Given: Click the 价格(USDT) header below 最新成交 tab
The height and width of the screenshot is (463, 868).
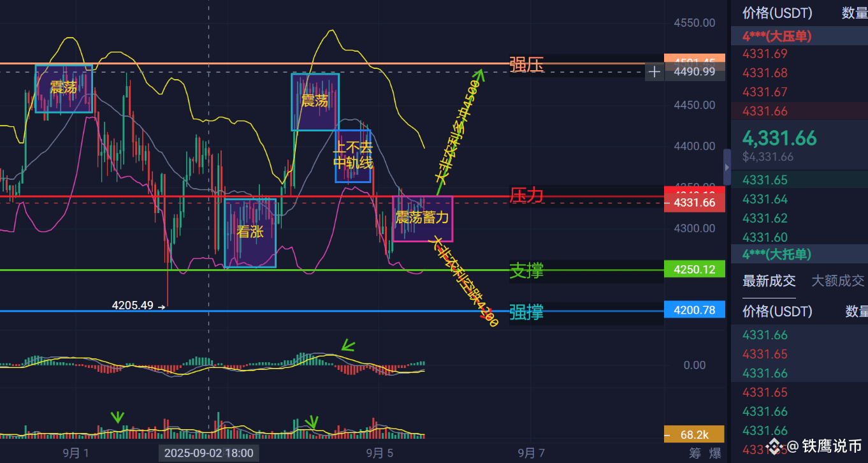Looking at the screenshot, I should [x=778, y=311].
